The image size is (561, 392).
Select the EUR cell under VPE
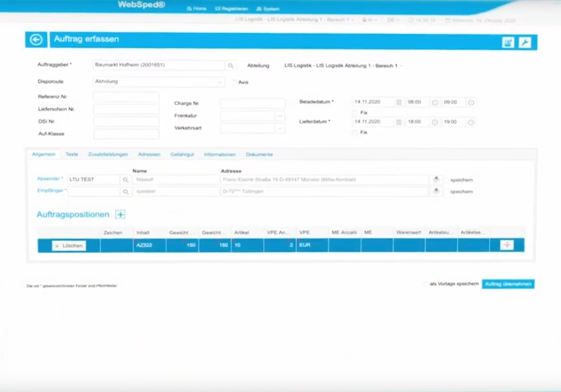pos(312,245)
